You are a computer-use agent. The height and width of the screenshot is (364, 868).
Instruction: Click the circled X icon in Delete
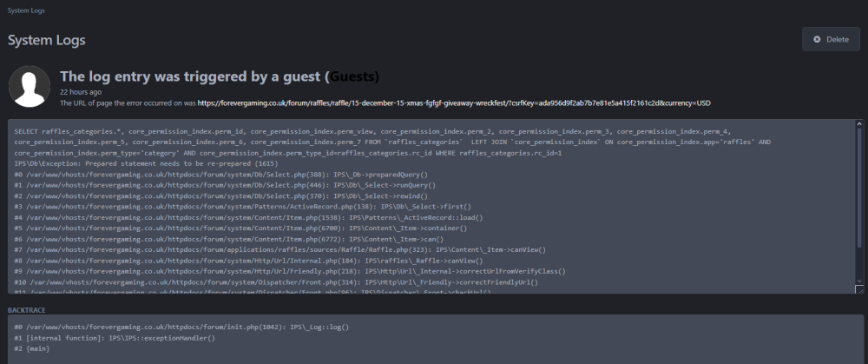(x=817, y=40)
